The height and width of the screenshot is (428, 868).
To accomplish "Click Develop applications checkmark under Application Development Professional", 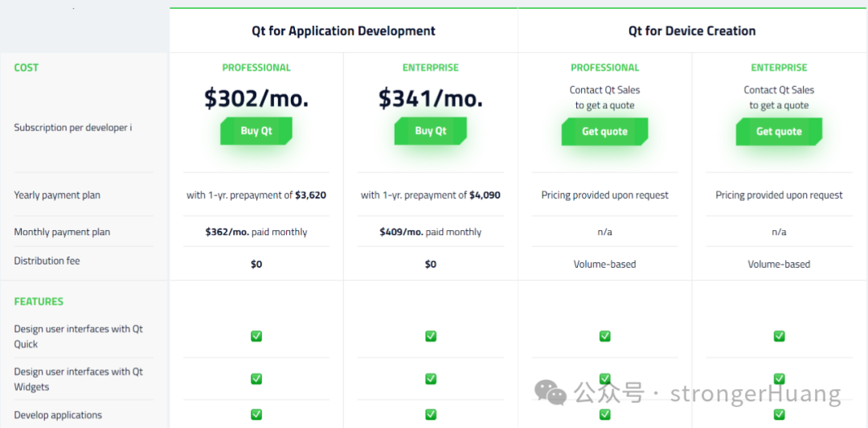I will tap(256, 414).
